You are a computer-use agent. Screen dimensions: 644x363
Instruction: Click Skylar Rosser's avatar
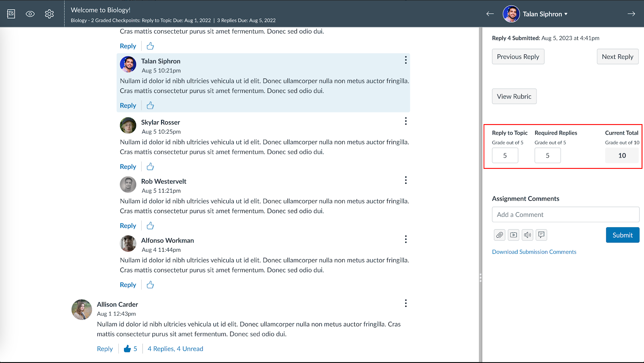coord(128,125)
